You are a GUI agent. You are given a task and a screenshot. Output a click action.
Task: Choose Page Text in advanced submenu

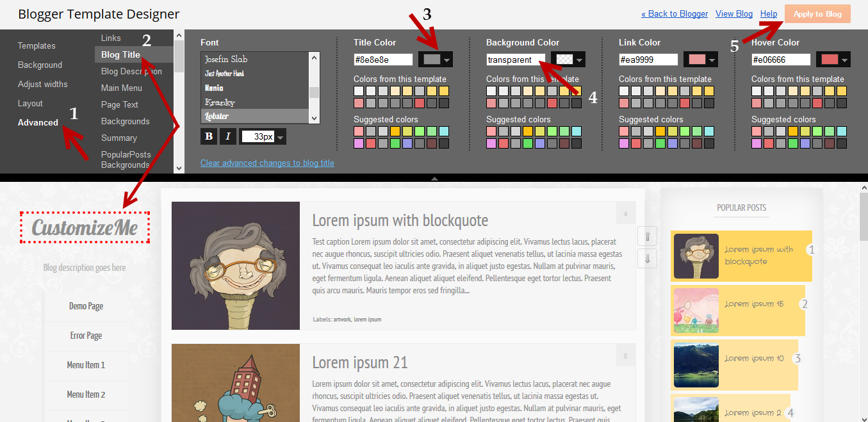tap(120, 104)
